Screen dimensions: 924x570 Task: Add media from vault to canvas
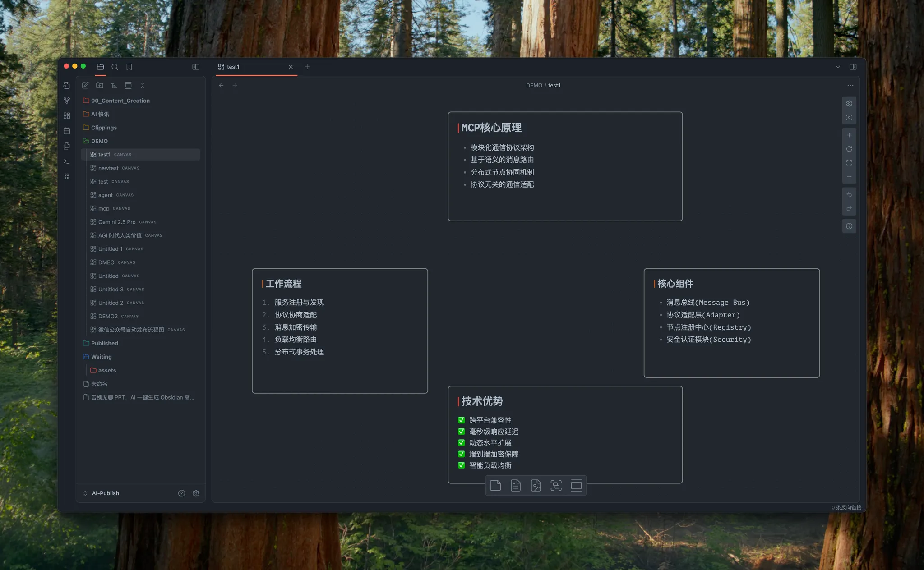tap(536, 485)
